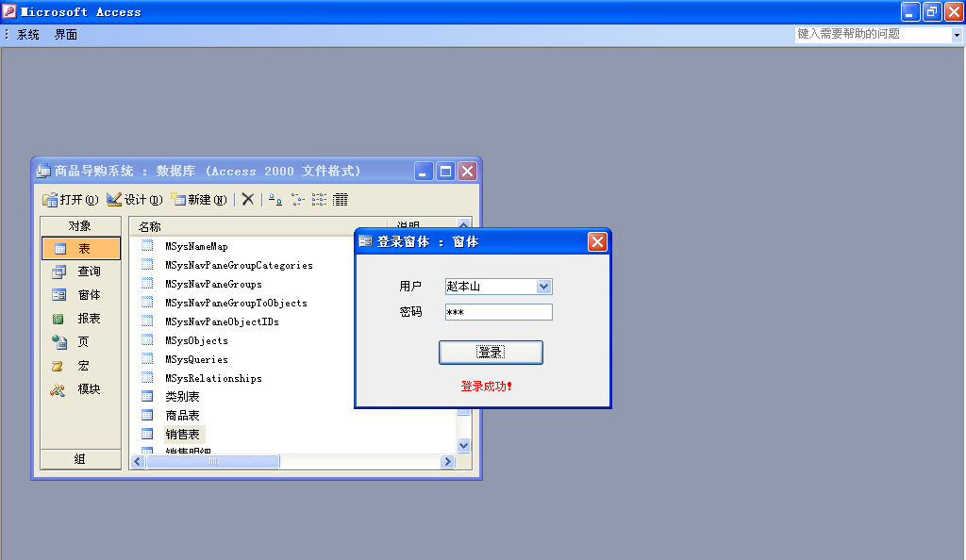Switch to details view icon
The width and height of the screenshot is (966, 560).
pyautogui.click(x=340, y=199)
